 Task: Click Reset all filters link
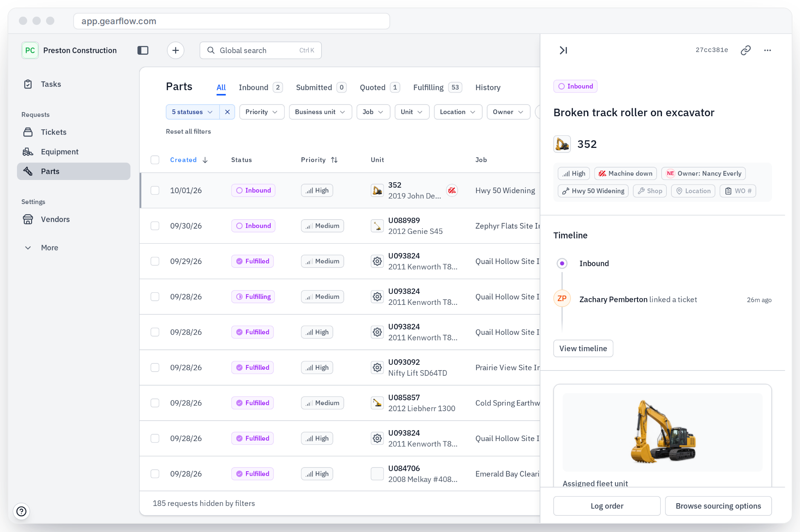[188, 132]
